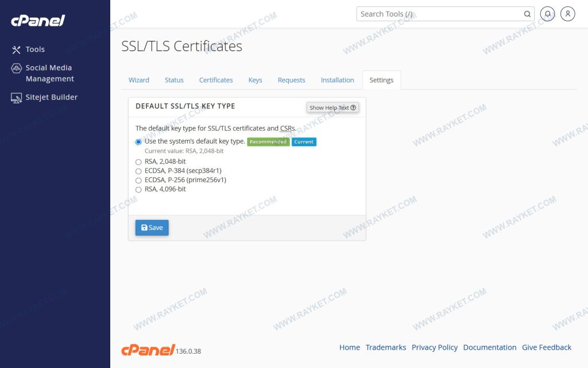The image size is (588, 368).
Task: Go to the Certificates tab
Action: pyautogui.click(x=216, y=80)
